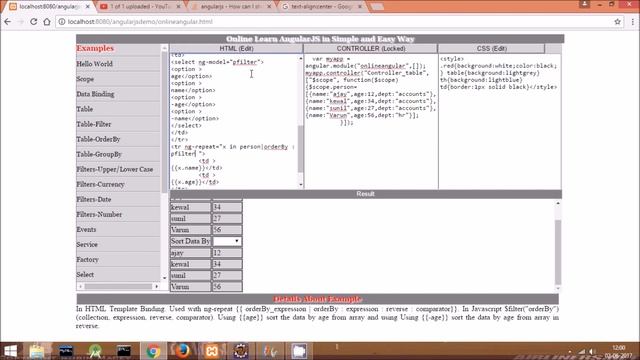Click the Result panel scroll up arrow

point(558,203)
